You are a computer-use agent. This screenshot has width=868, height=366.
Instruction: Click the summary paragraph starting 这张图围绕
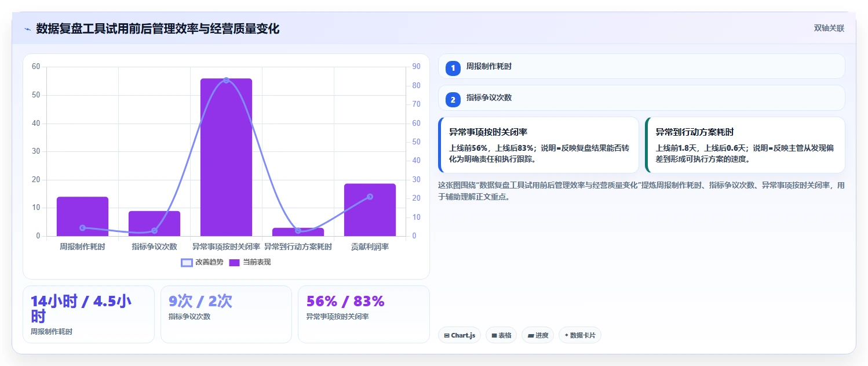point(641,191)
